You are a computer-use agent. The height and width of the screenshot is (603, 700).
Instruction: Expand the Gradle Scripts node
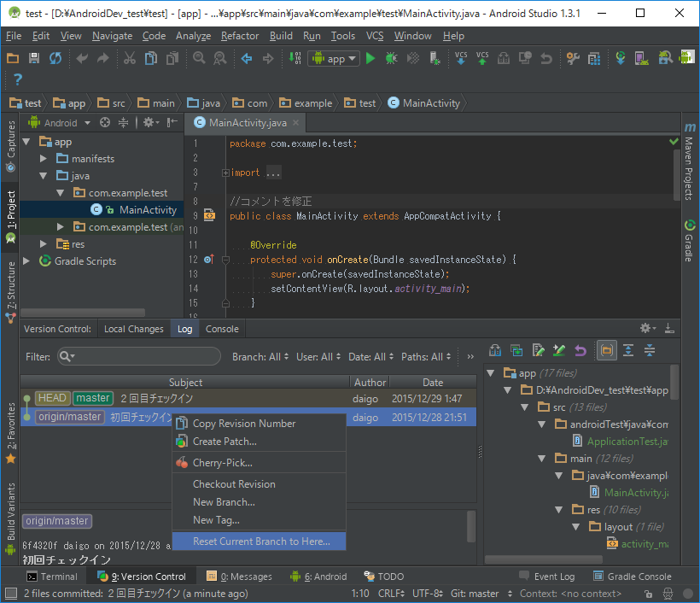[26, 261]
